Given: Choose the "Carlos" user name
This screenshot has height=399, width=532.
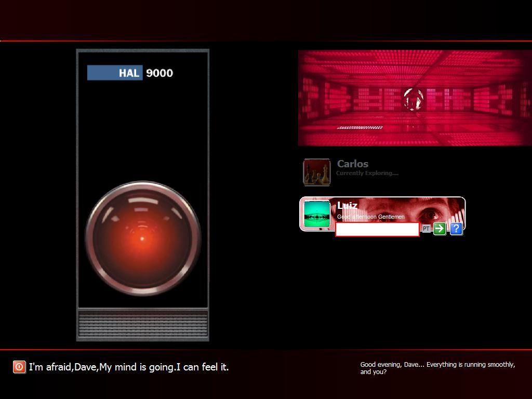Looking at the screenshot, I should pyautogui.click(x=353, y=164).
